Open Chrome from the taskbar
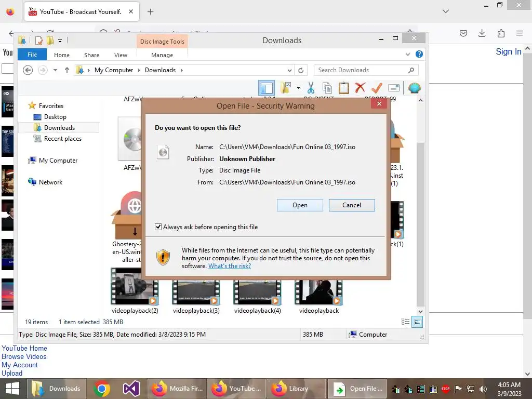Image resolution: width=532 pixels, height=399 pixels. point(101,389)
